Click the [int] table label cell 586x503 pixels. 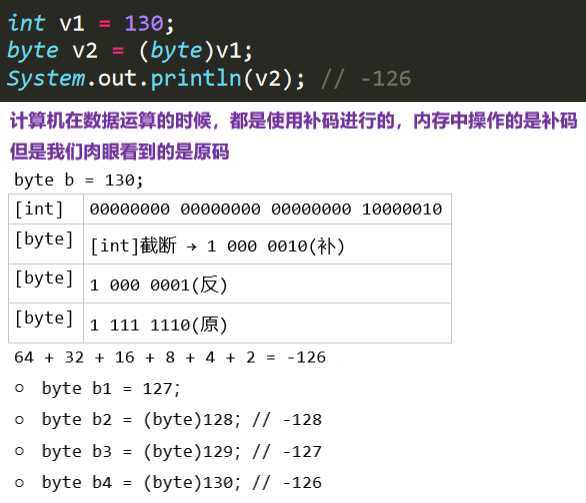[46, 209]
